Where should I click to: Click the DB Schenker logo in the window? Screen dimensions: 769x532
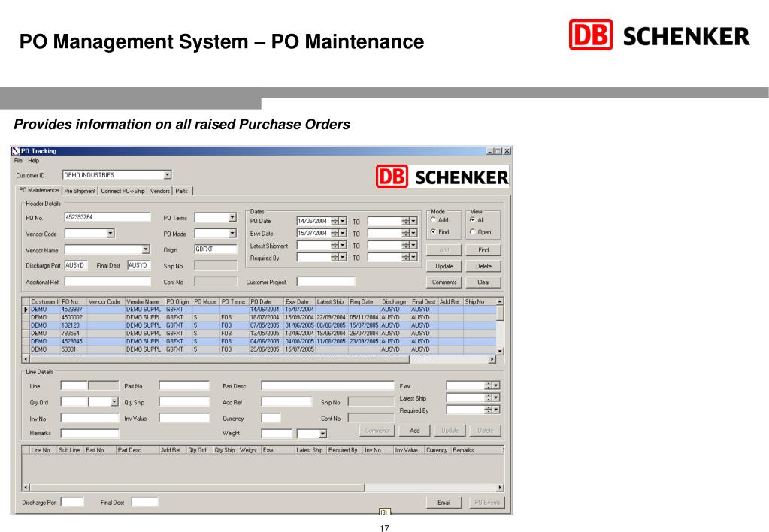442,177
